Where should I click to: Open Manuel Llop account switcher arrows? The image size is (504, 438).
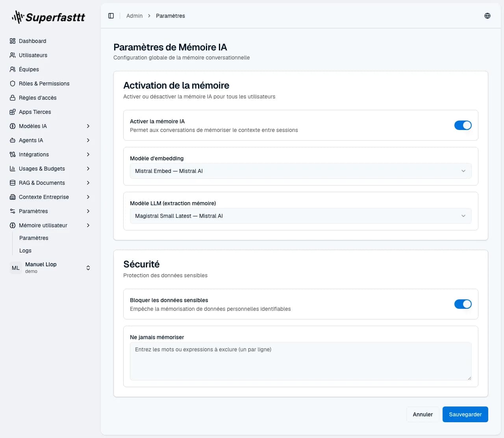(x=88, y=268)
